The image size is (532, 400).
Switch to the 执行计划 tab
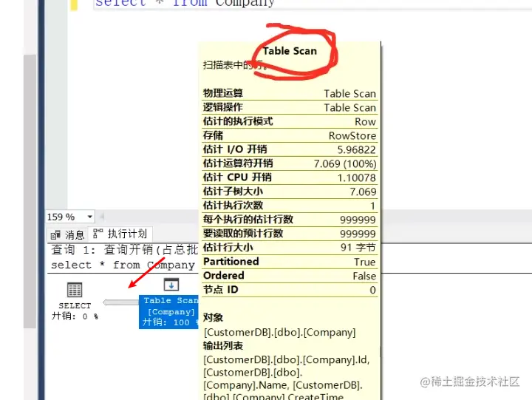pyautogui.click(x=120, y=234)
